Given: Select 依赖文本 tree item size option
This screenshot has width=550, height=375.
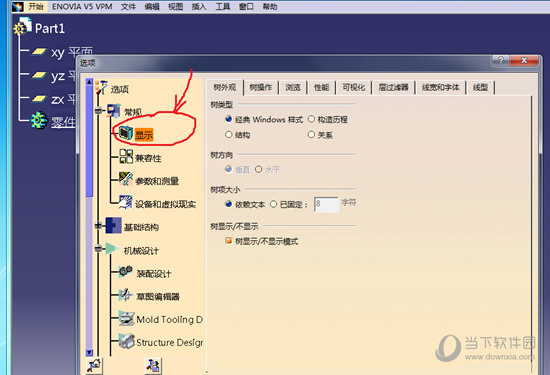Looking at the screenshot, I should coord(229,204).
